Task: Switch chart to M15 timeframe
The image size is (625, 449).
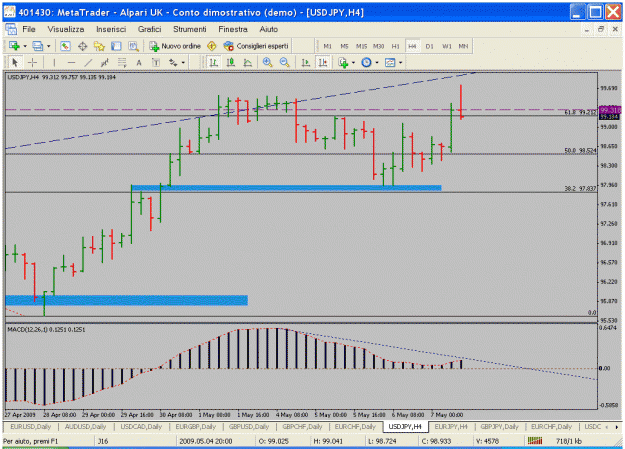Action: point(361,46)
